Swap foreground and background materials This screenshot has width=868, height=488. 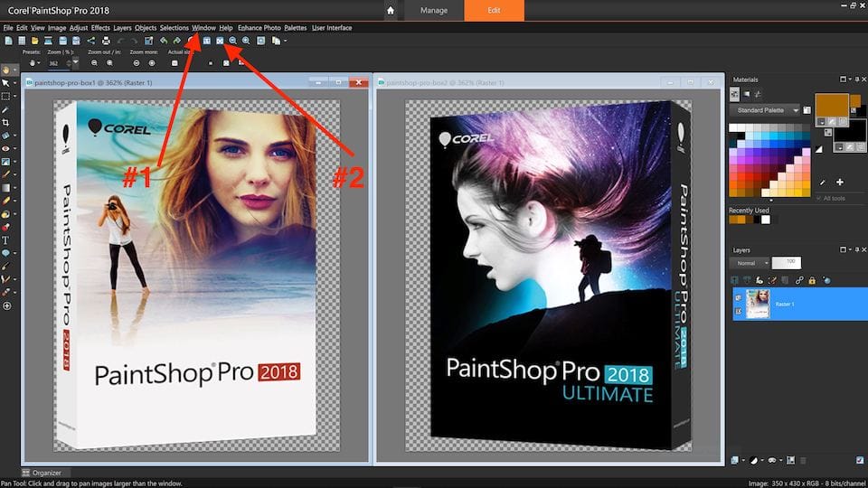tap(827, 133)
